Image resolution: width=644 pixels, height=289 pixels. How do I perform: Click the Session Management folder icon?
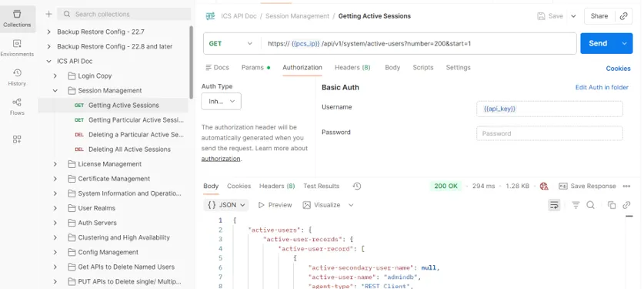[72, 91]
